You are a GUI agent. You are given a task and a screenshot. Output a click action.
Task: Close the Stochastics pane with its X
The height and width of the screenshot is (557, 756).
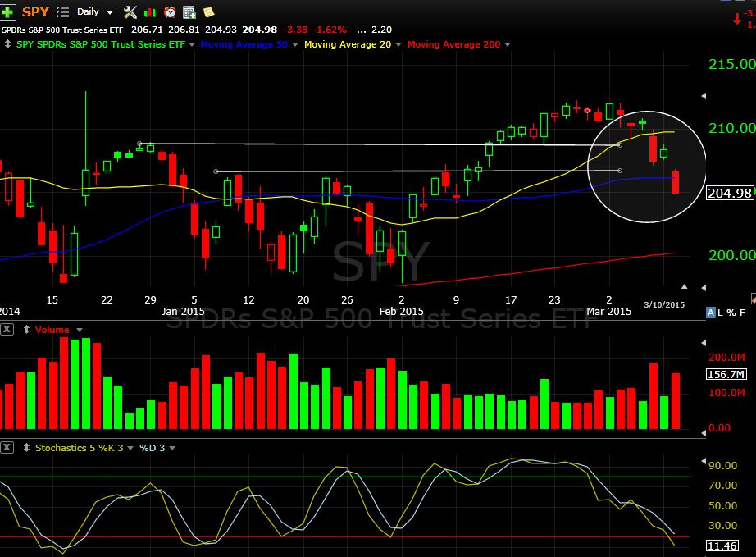point(7,448)
